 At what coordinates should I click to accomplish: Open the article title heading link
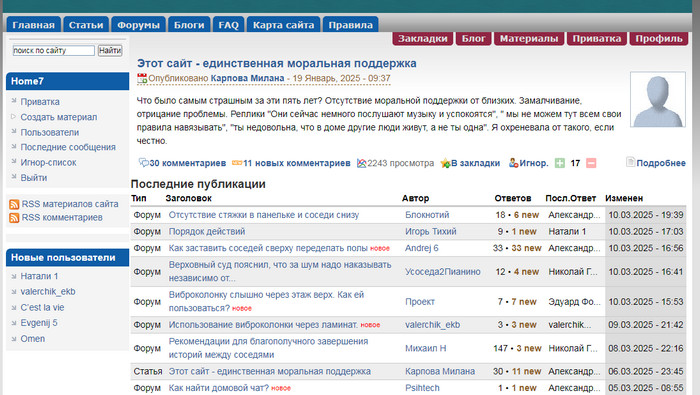pyautogui.click(x=277, y=63)
